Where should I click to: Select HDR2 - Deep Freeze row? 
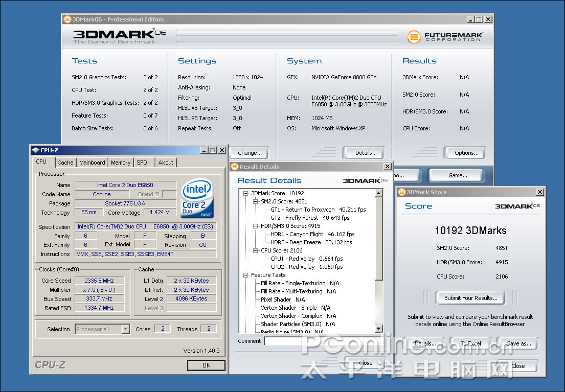point(311,242)
